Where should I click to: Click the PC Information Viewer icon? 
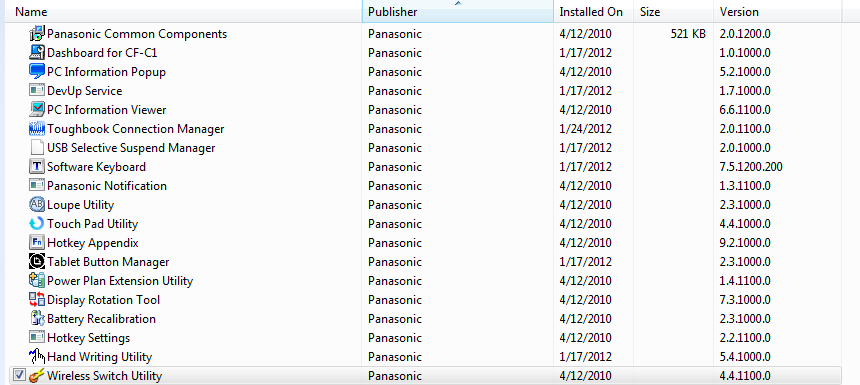click(37, 110)
